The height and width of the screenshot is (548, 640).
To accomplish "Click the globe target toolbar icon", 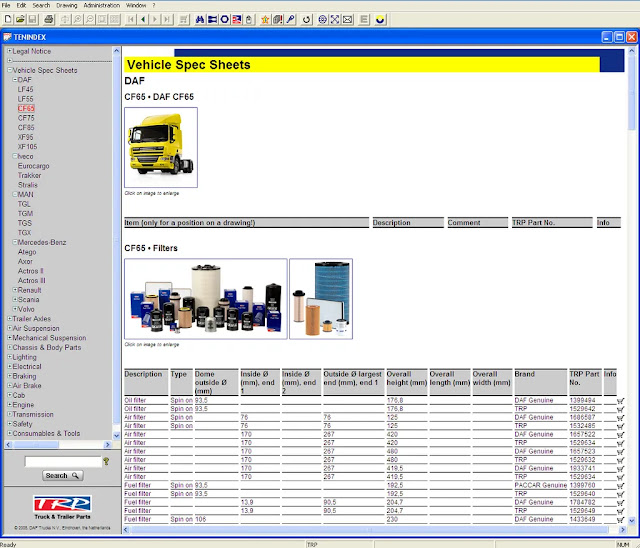I will [322, 19].
